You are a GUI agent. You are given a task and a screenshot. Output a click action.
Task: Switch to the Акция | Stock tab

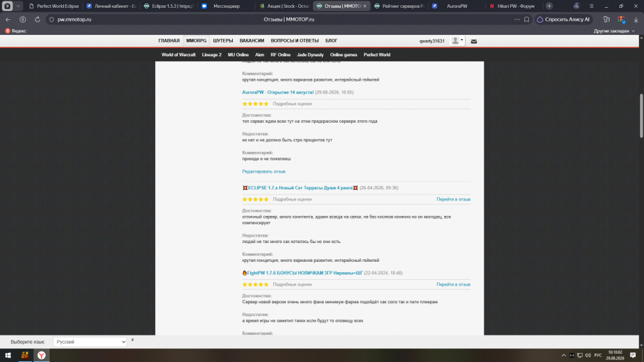284,6
